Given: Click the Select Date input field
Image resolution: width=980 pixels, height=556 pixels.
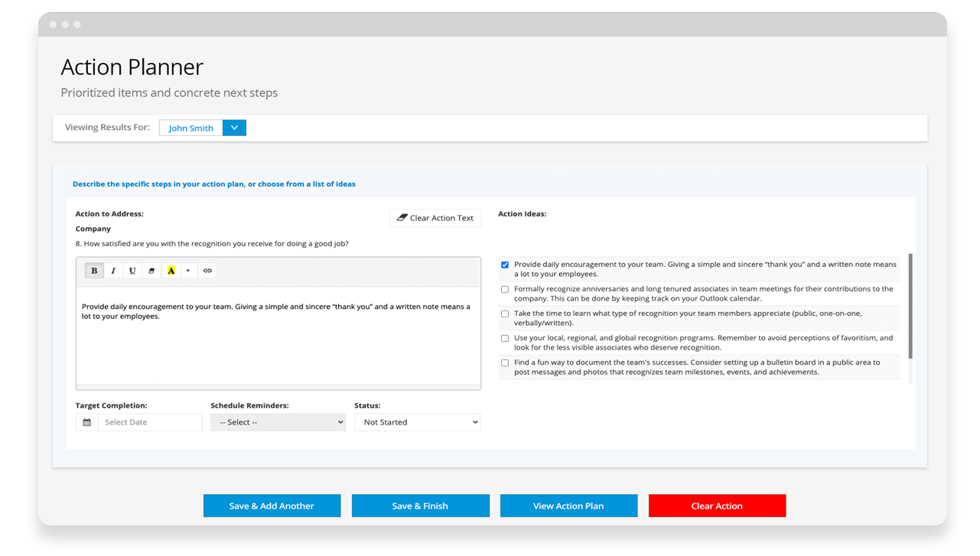Looking at the screenshot, I should coord(150,422).
